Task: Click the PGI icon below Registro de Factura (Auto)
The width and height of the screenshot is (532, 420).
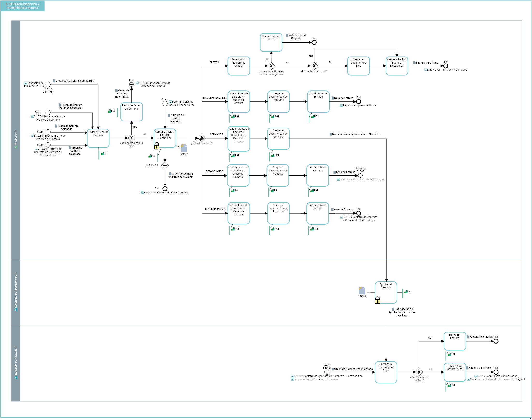Action: 449,385
